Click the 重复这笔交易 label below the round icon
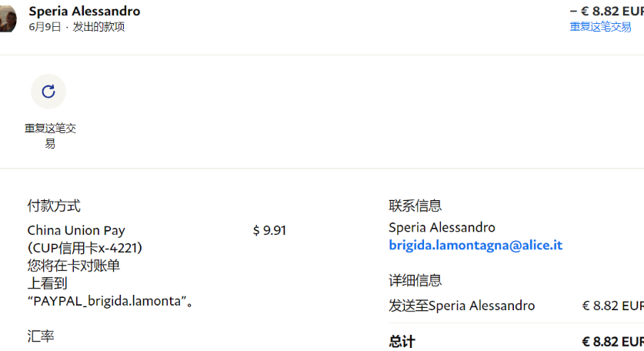 (x=50, y=135)
